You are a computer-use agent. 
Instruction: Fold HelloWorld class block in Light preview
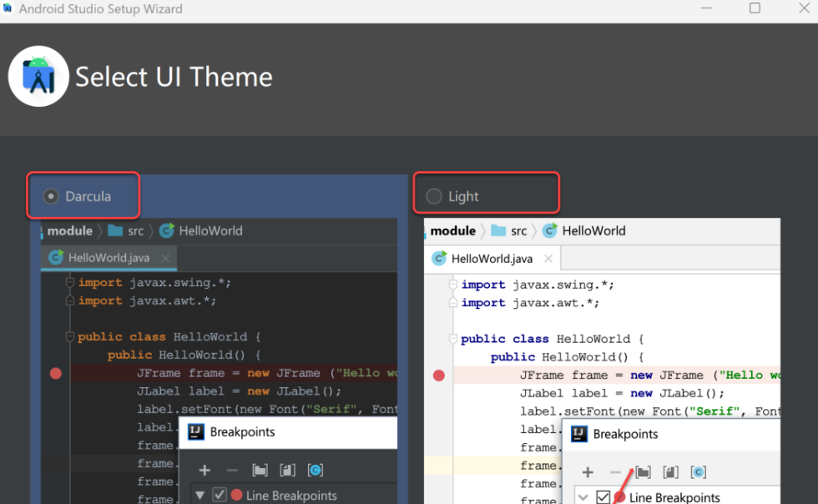(452, 339)
